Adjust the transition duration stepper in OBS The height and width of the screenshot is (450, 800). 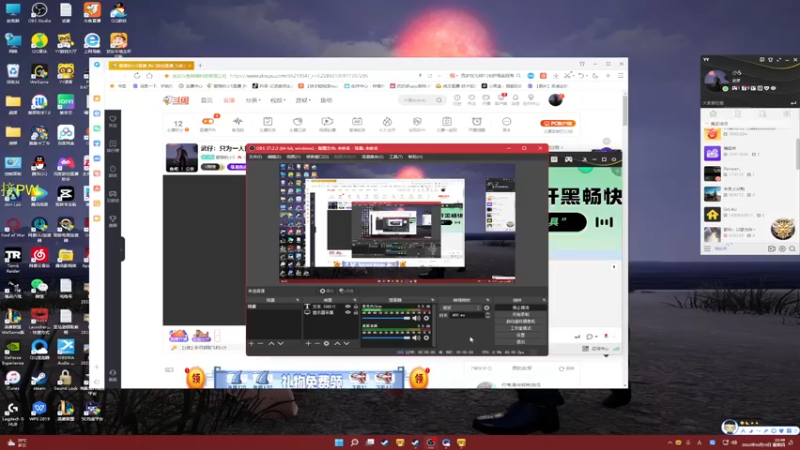coord(487,315)
